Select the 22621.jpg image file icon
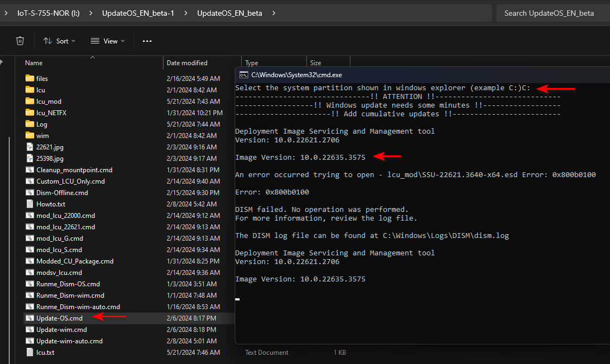 (x=29, y=147)
